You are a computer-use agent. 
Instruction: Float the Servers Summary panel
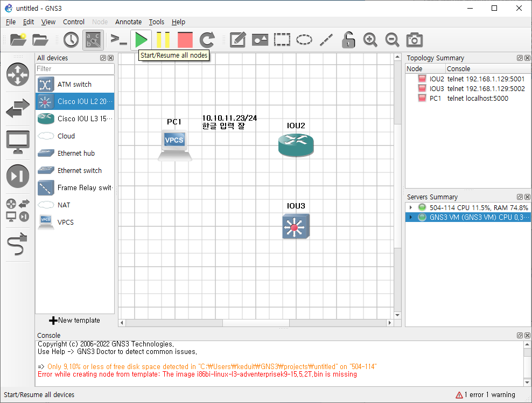[520, 197]
